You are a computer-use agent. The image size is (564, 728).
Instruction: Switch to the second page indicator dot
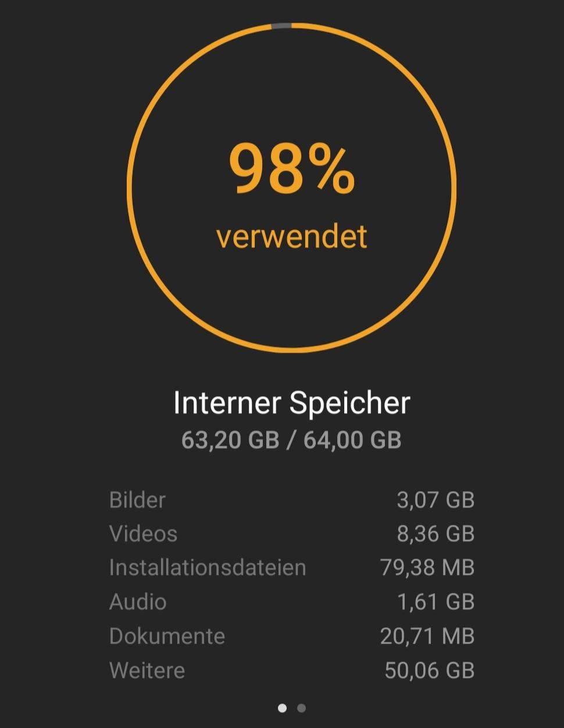point(301,708)
